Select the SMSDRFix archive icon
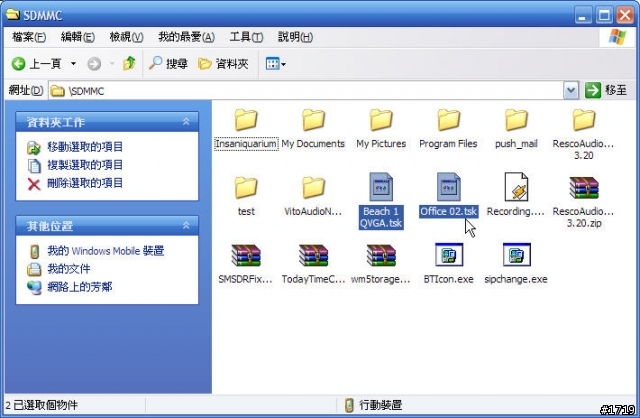 (x=246, y=256)
